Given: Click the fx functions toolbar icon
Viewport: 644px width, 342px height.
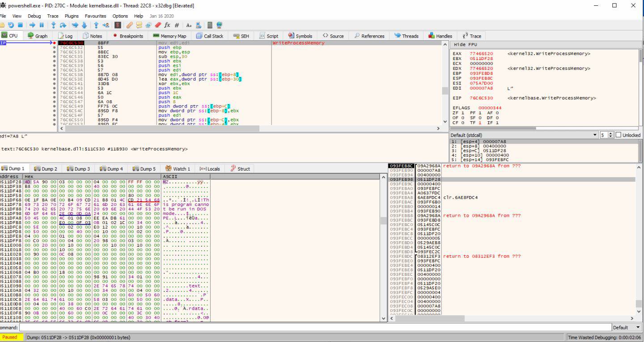Looking at the screenshot, I should [168, 26].
